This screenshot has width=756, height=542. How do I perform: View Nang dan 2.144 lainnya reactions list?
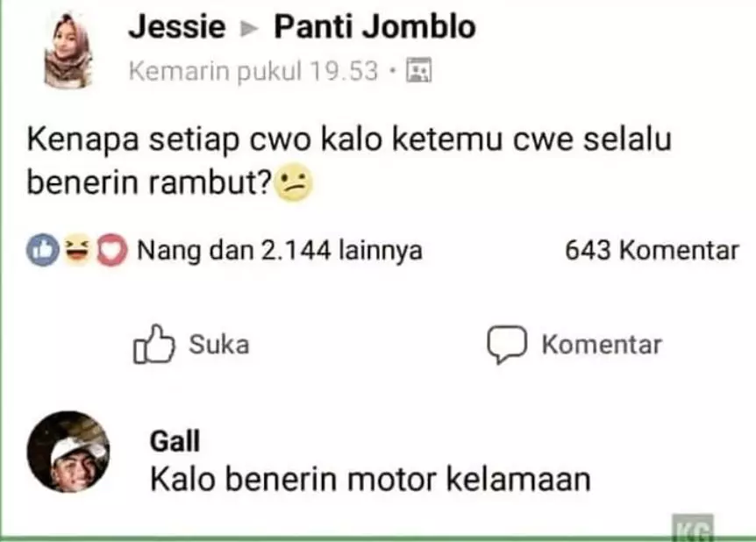(x=280, y=250)
